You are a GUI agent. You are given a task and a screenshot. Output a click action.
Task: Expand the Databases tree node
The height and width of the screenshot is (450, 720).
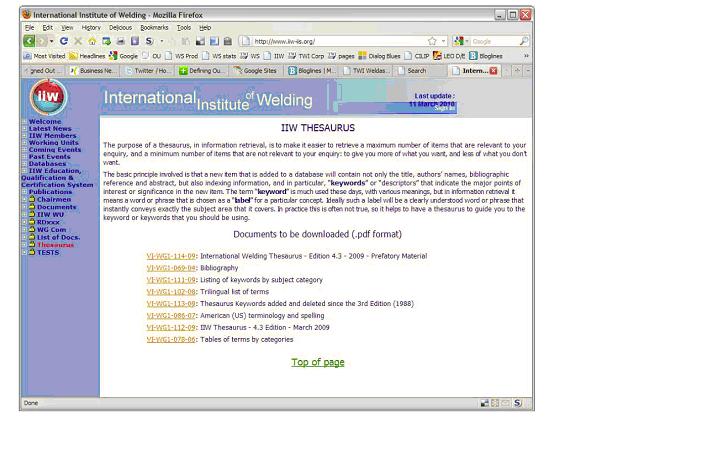pos(24,164)
